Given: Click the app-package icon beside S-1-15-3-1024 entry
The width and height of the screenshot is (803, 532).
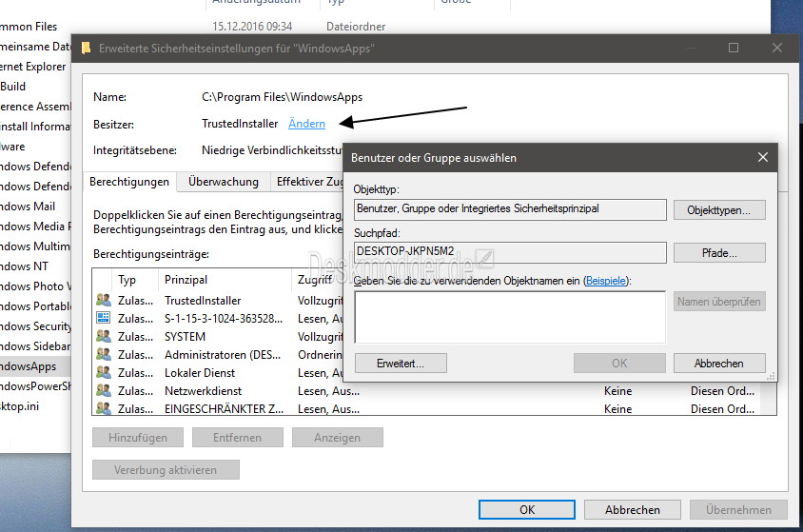Looking at the screenshot, I should pos(104,318).
